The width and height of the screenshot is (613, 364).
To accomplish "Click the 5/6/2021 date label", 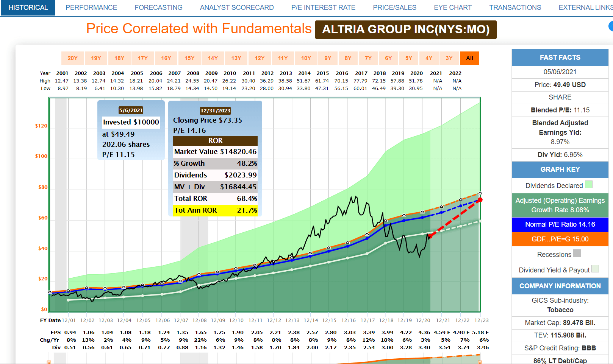I will point(131,110).
